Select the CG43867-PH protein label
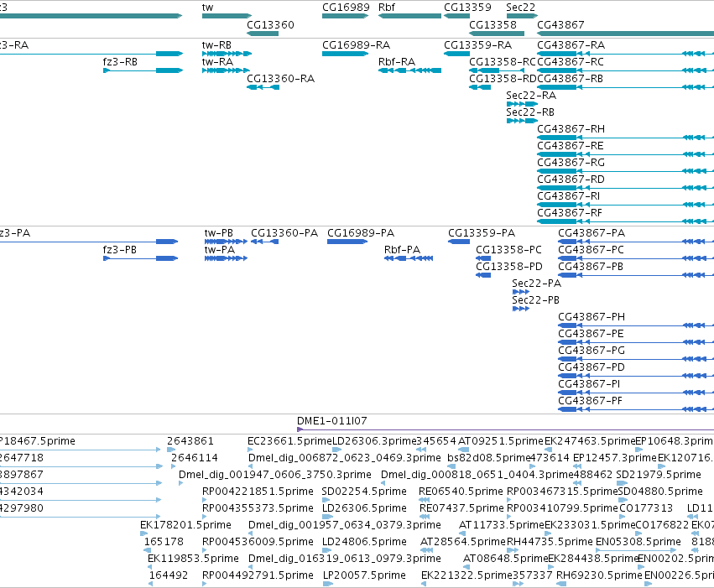 click(x=592, y=317)
